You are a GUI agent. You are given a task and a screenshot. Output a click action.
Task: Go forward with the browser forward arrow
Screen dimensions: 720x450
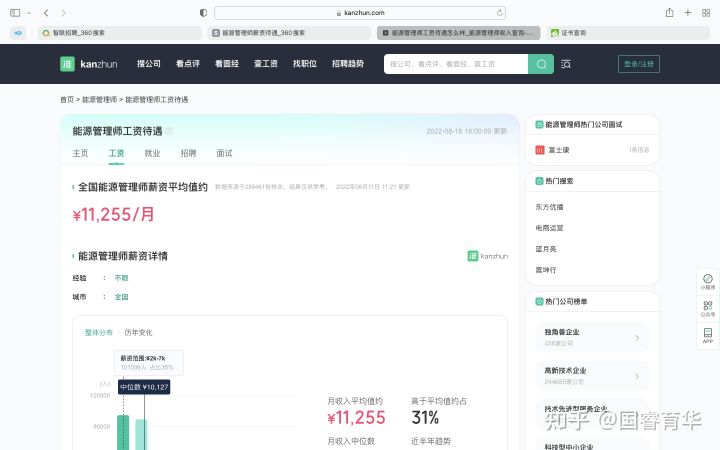[x=63, y=13]
